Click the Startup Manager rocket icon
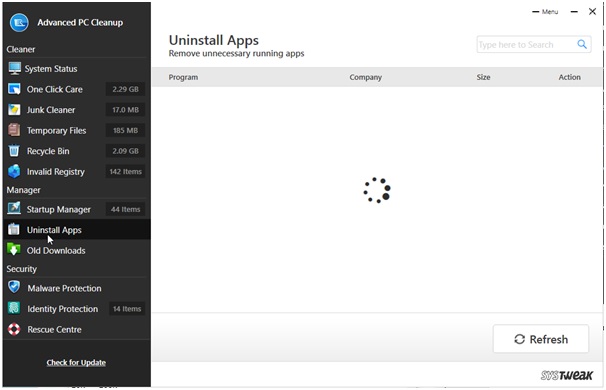This screenshot has height=390, width=606. [x=14, y=209]
